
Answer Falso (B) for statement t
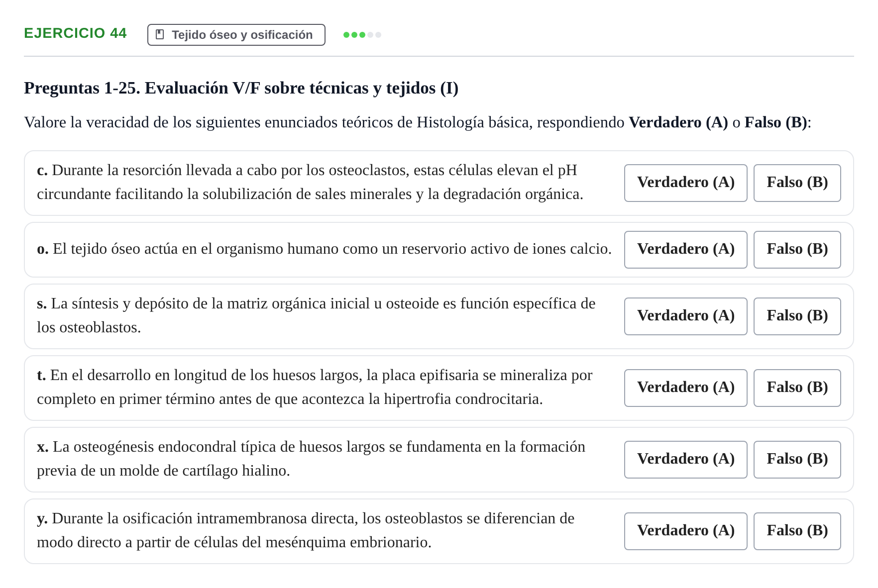tap(797, 388)
